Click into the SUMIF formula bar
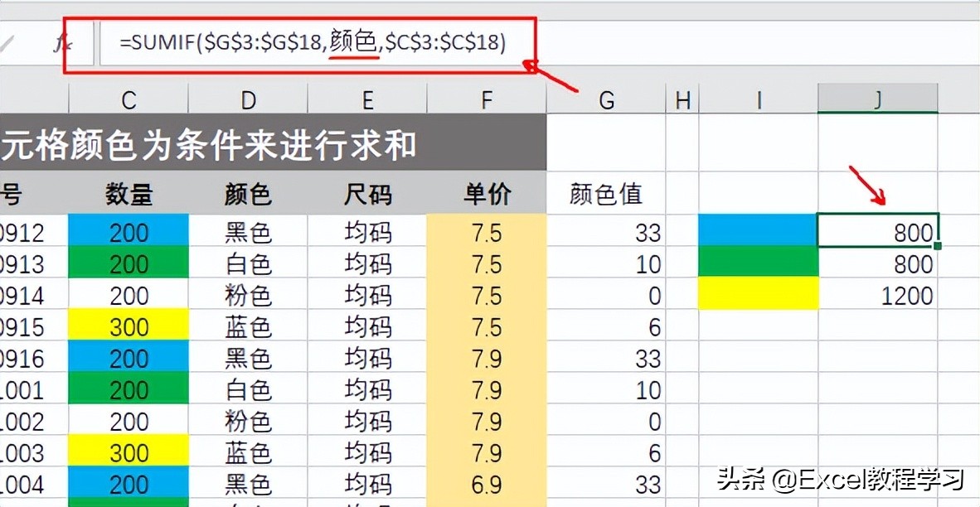The height and width of the screenshot is (507, 980). pos(540,44)
